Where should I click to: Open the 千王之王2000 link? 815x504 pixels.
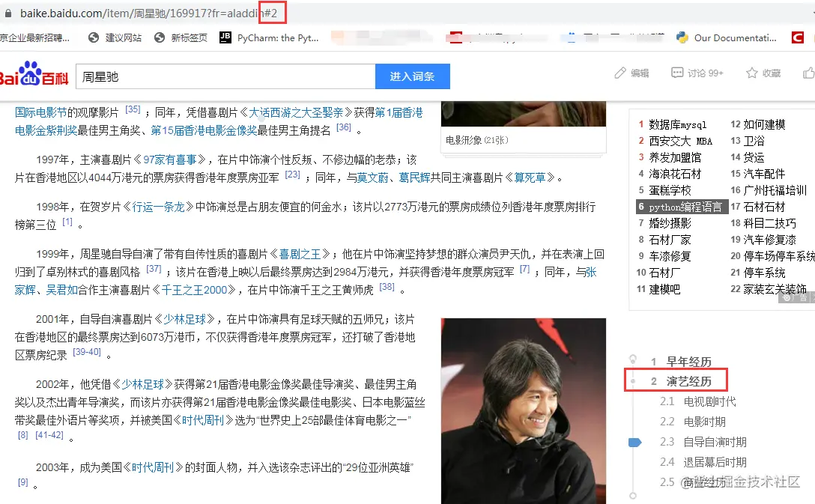click(x=194, y=290)
